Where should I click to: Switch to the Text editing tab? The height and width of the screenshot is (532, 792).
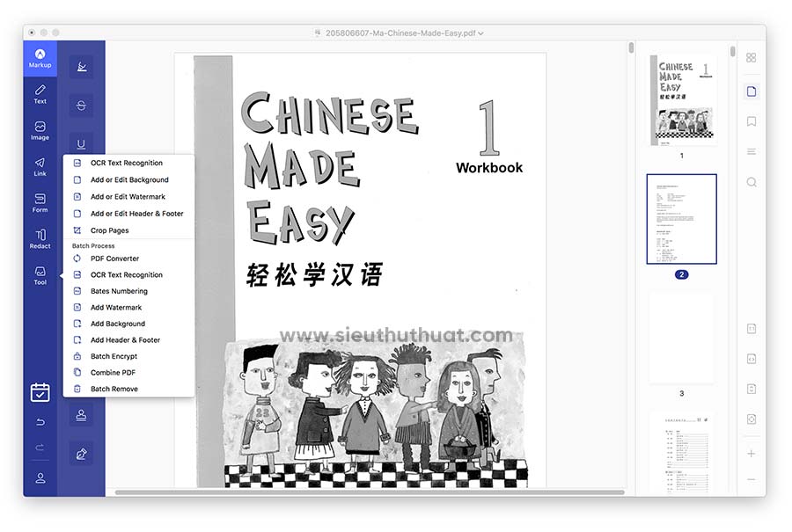click(x=40, y=94)
